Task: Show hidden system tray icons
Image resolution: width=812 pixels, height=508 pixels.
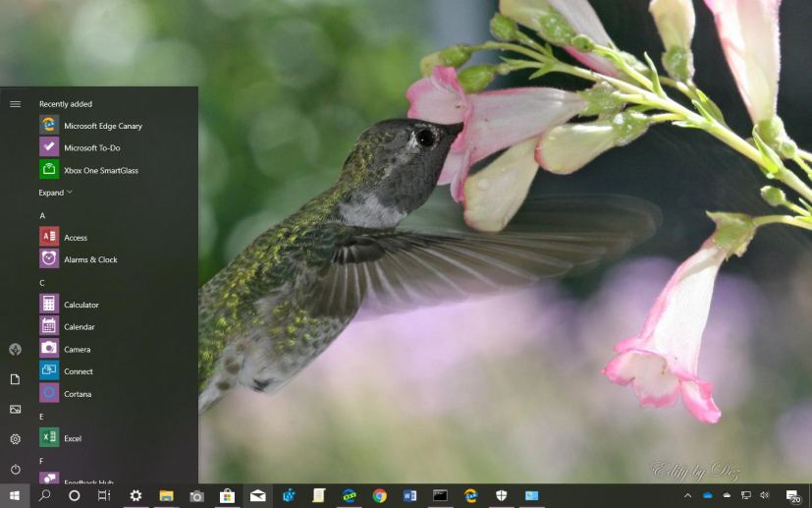Action: [x=687, y=495]
